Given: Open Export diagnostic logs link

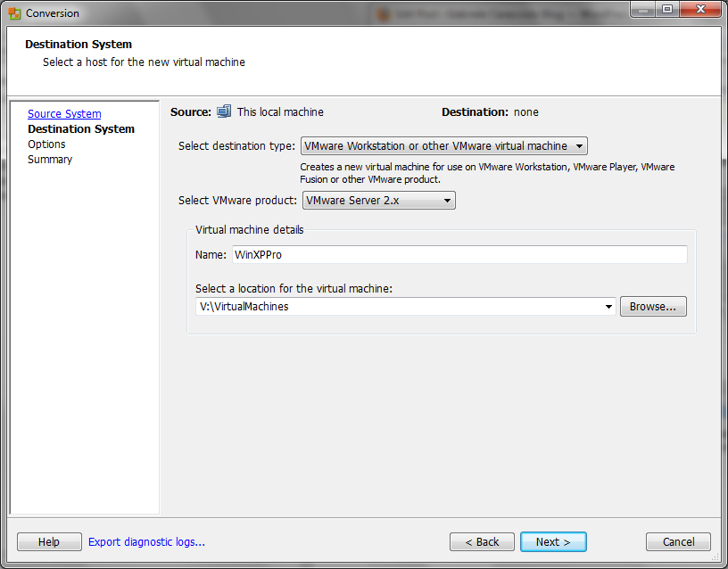Looking at the screenshot, I should 146,541.
